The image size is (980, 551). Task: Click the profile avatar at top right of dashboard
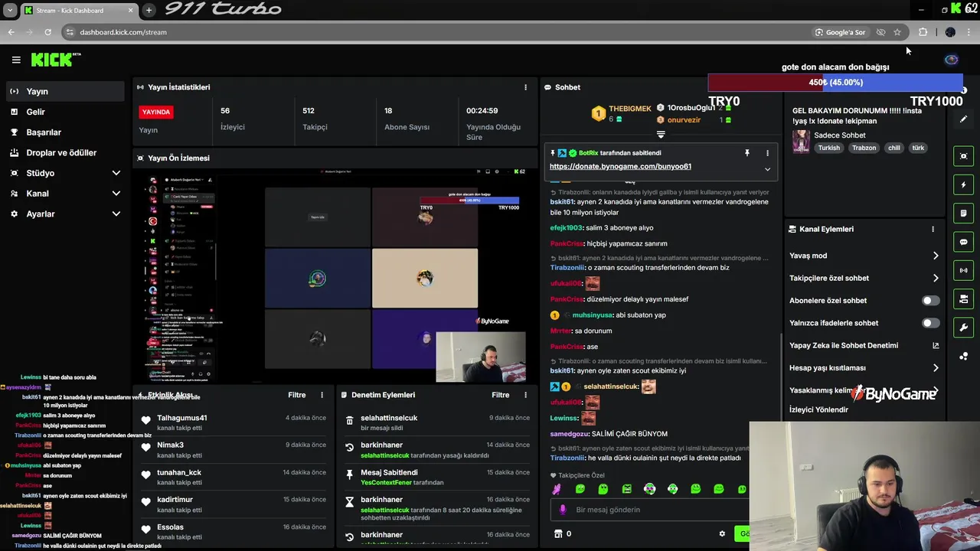point(951,60)
